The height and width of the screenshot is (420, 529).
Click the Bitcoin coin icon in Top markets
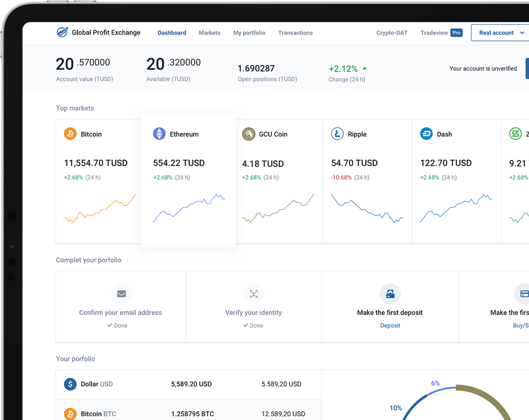(70, 134)
